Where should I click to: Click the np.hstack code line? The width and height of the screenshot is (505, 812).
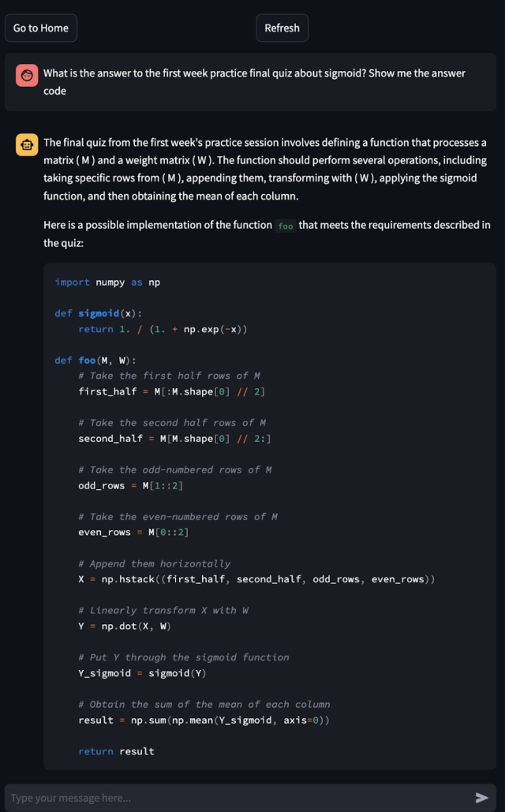pyautogui.click(x=256, y=579)
